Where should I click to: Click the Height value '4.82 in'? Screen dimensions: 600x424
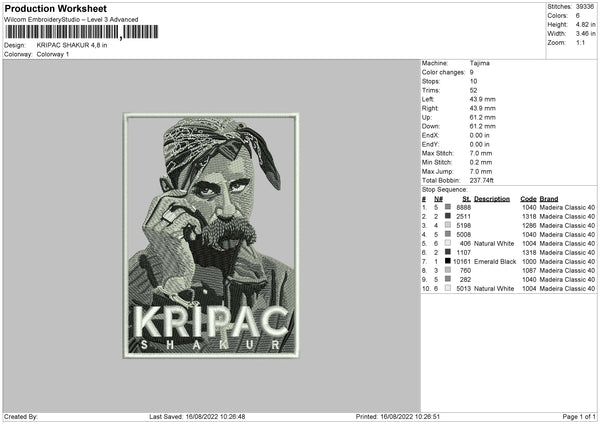coord(585,24)
